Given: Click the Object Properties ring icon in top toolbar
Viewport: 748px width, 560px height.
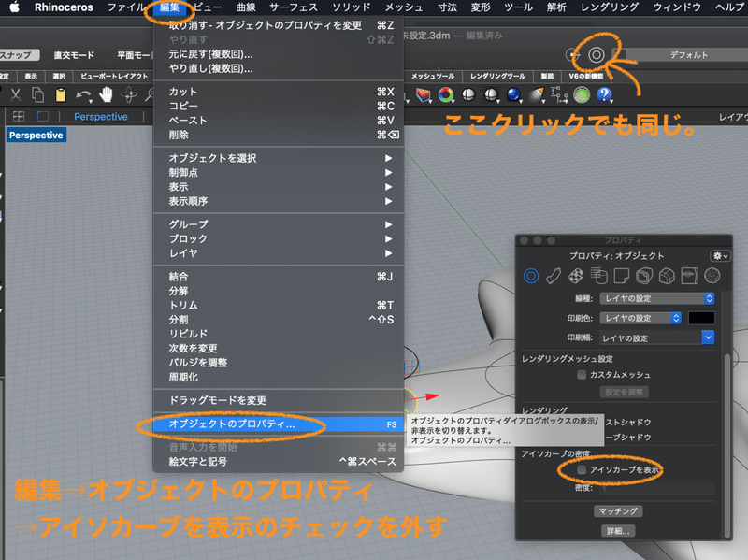Looking at the screenshot, I should click(597, 55).
